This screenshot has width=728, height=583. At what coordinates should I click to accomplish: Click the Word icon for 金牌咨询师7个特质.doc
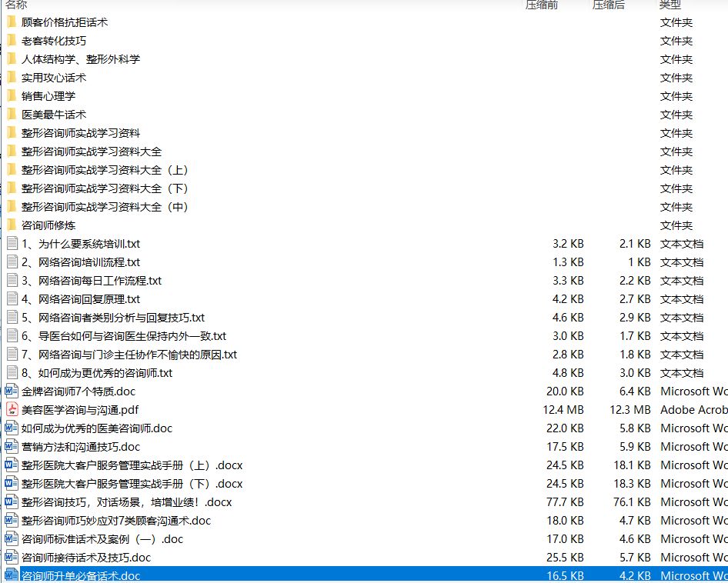[x=11, y=391]
